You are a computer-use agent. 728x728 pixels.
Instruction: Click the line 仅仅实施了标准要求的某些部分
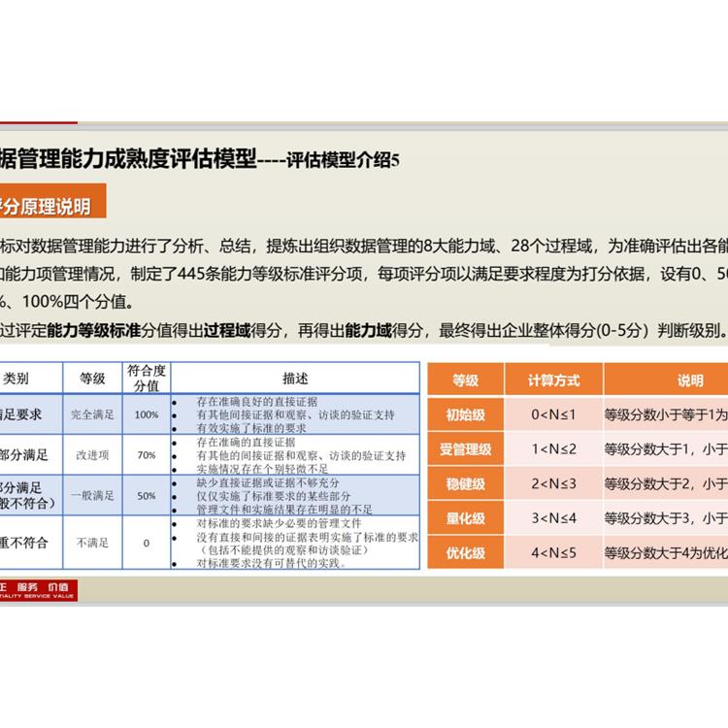[x=274, y=496]
